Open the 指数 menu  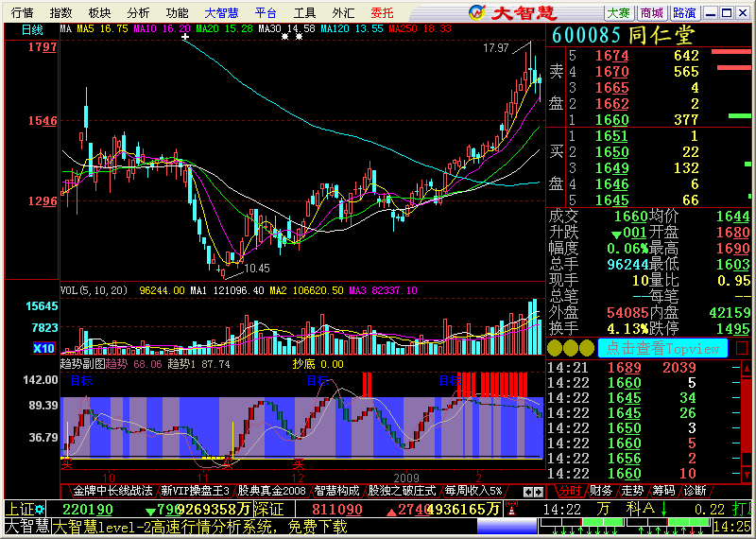61,12
